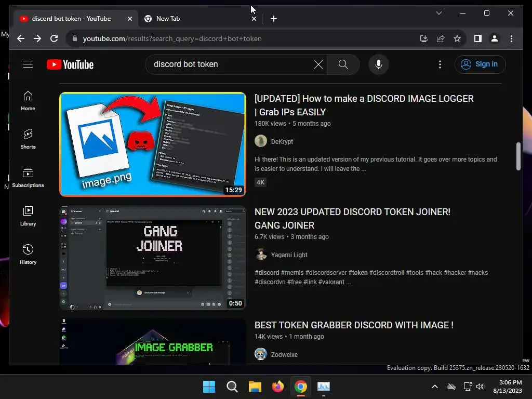Show hidden system tray icons
The height and width of the screenshot is (399, 532).
click(435, 387)
